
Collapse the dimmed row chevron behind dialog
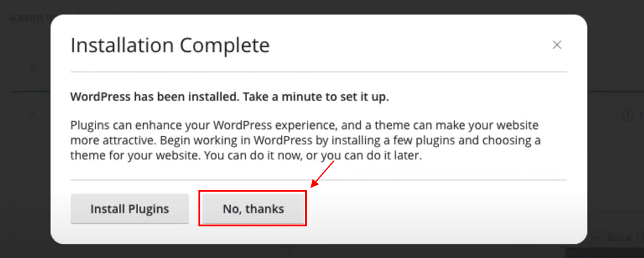tap(33, 115)
